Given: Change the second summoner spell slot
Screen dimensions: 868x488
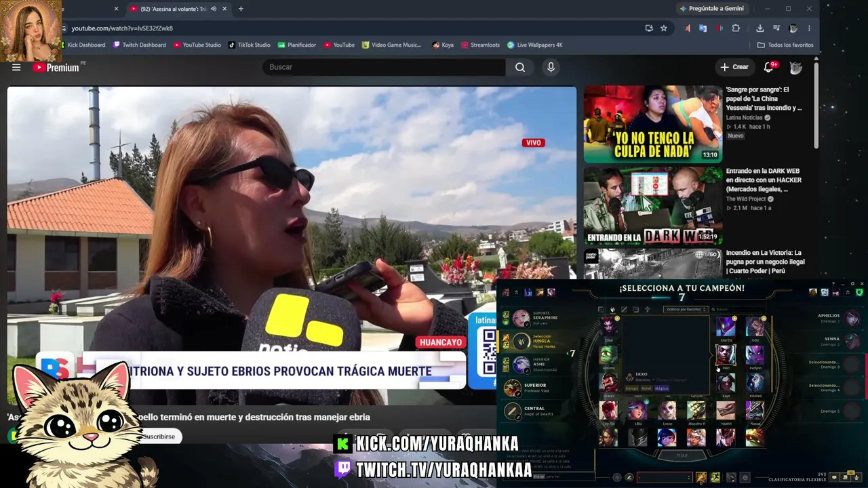Looking at the screenshot, I should [715, 478].
